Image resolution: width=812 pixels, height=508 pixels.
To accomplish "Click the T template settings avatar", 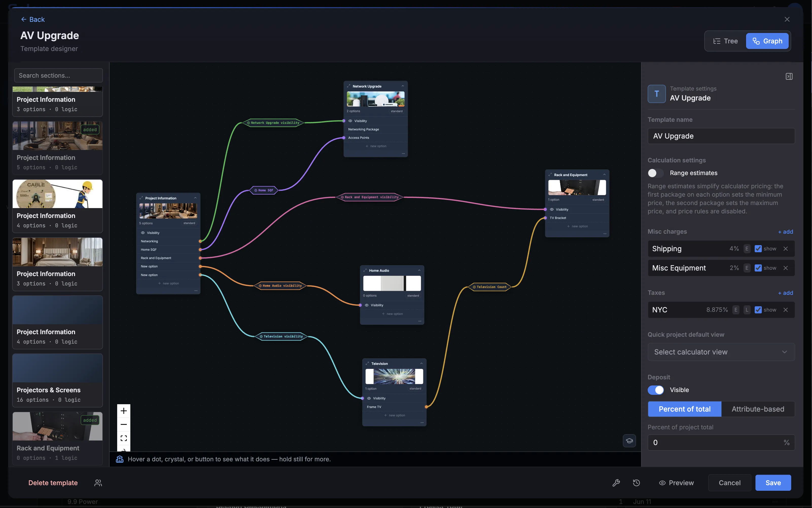I will pos(657,94).
